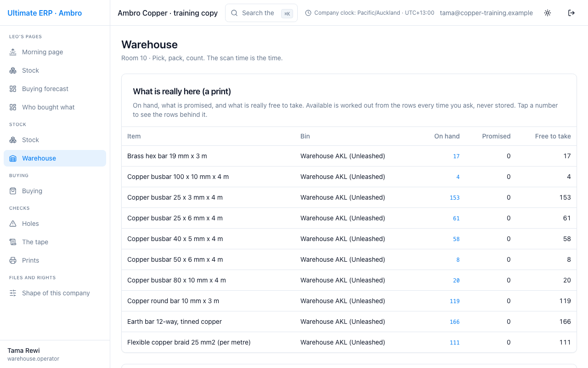Click The tape scroll icon
This screenshot has width=588, height=368.
click(13, 242)
